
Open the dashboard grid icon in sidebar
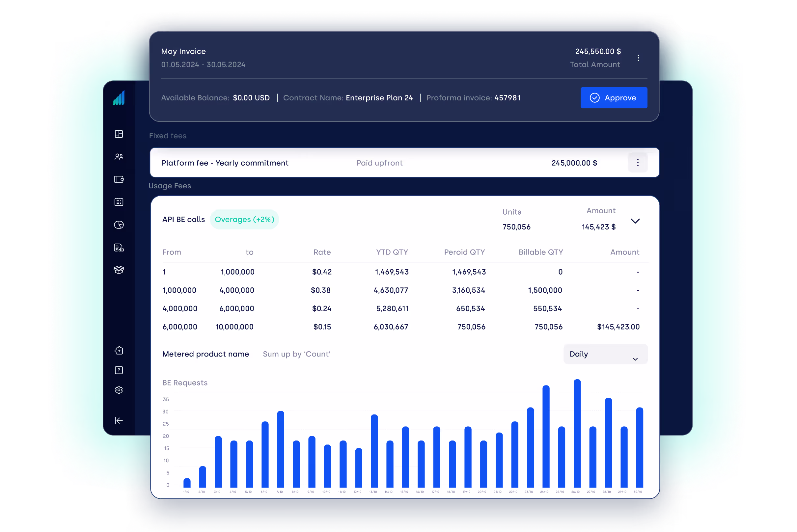click(119, 134)
